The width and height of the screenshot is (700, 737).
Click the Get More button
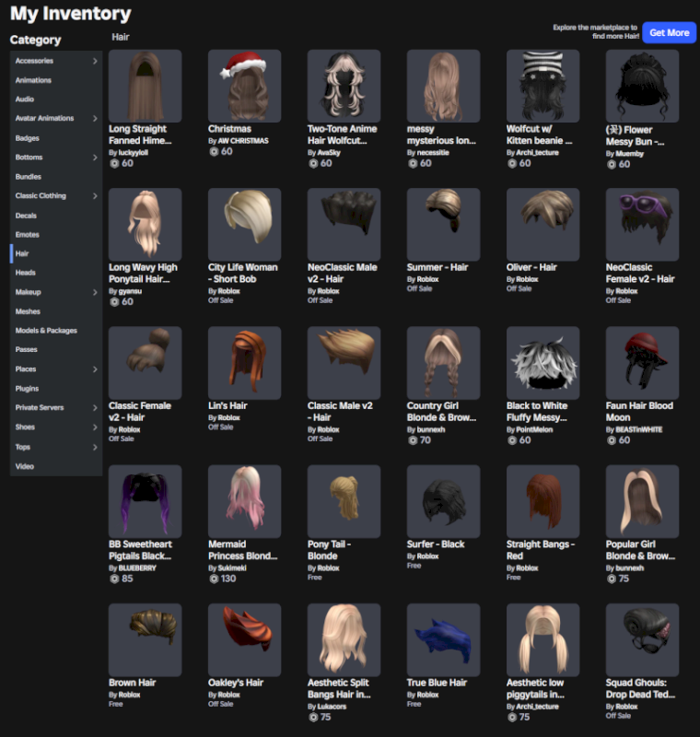point(669,33)
